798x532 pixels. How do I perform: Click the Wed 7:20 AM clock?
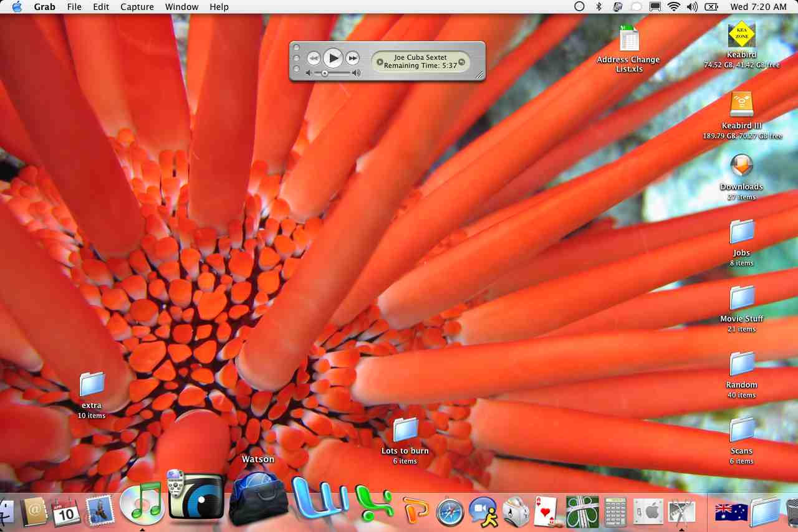759,7
